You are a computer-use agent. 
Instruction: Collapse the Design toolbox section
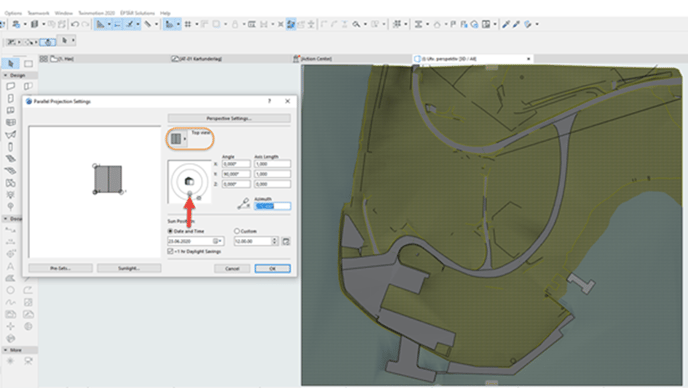tap(5, 75)
